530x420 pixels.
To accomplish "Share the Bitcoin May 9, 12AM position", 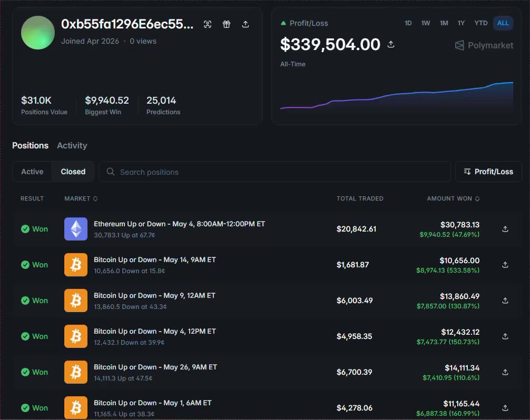I will (x=505, y=301).
